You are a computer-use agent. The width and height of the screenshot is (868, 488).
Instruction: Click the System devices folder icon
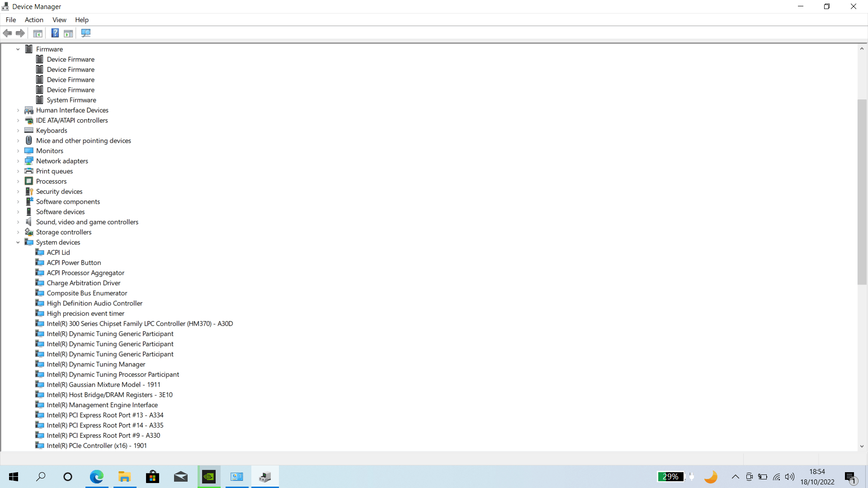(29, 242)
